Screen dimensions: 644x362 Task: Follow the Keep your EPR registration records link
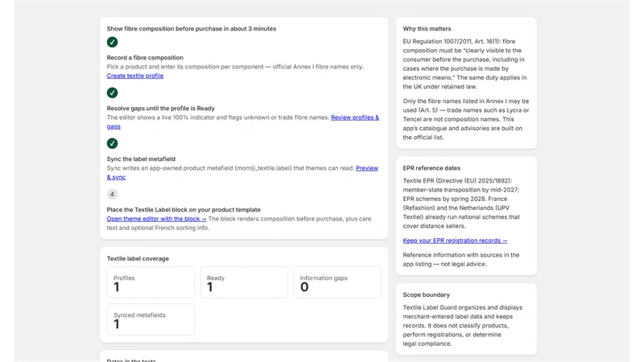point(455,241)
